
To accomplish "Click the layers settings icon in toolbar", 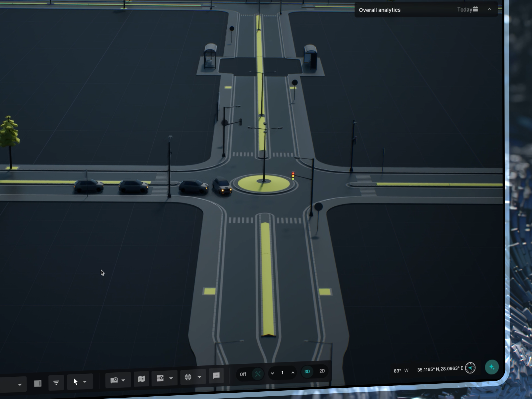I will (x=160, y=378).
